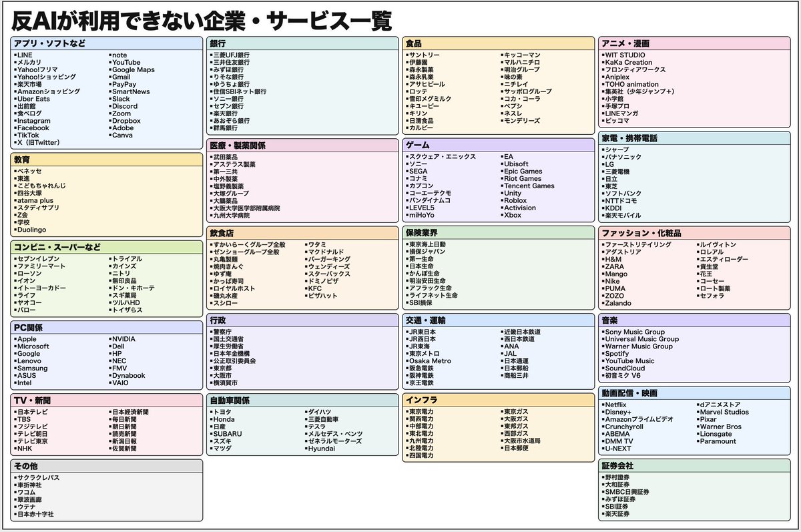Select the "KDDI" entry
Viewport: 801px width, 532px height.
click(x=613, y=208)
